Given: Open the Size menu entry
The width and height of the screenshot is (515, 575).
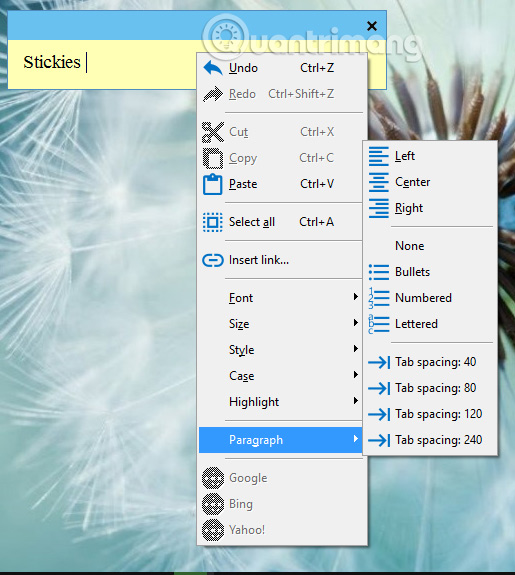Looking at the screenshot, I should click(x=281, y=324).
